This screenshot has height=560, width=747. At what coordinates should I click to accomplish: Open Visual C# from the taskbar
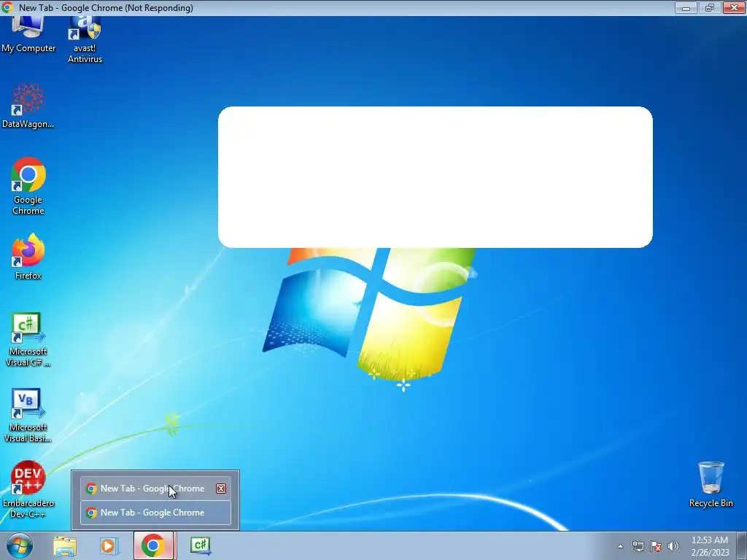pos(201,545)
